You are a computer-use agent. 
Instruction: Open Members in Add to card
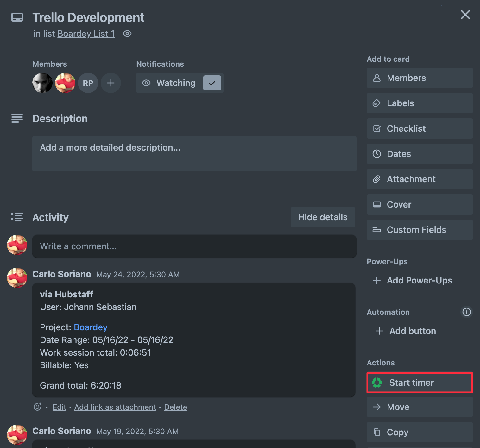click(x=420, y=78)
